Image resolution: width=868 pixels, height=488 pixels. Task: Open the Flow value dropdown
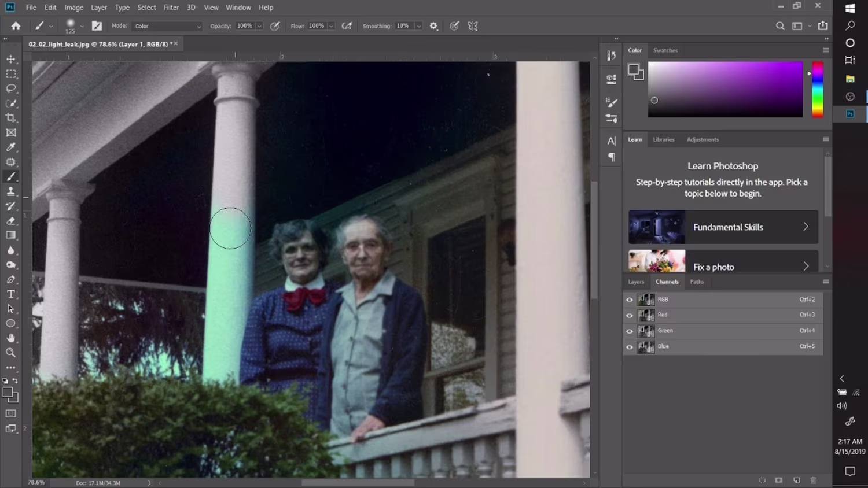click(x=331, y=26)
